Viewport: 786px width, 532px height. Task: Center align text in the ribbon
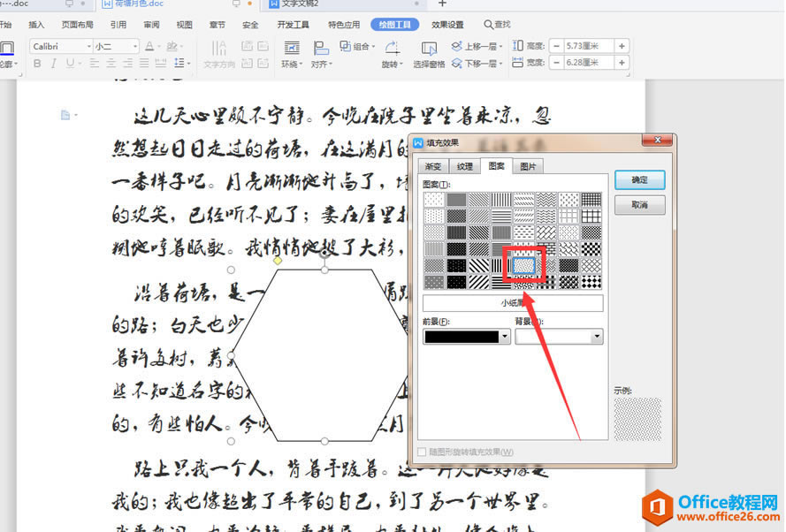pos(111,64)
